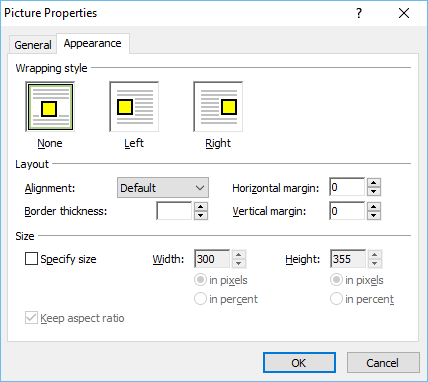
Task: Select height in percent radio button
Action: click(x=336, y=299)
